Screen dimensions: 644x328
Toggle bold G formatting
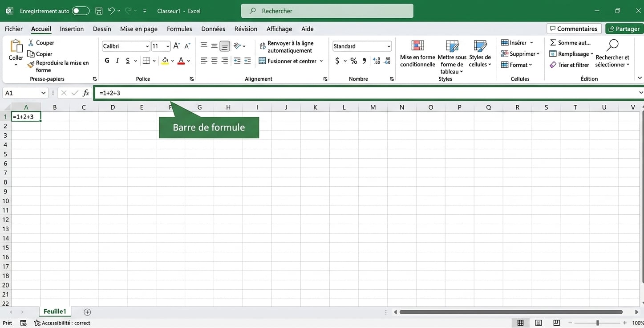click(107, 61)
